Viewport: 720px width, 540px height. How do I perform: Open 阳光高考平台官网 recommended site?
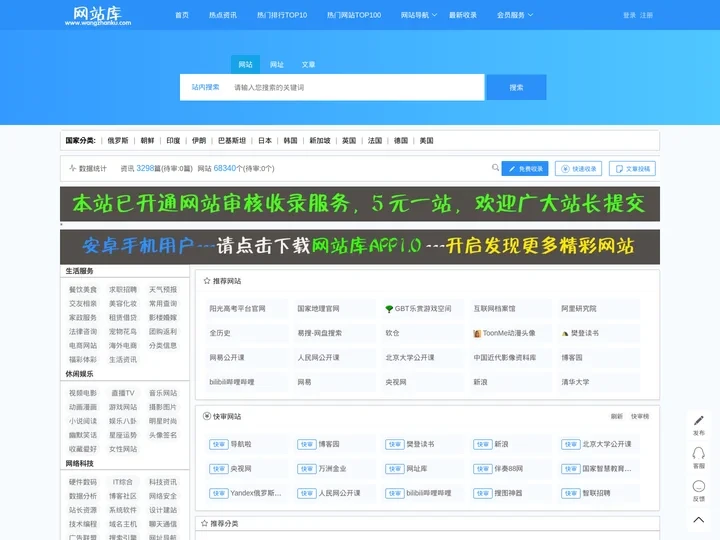237,309
